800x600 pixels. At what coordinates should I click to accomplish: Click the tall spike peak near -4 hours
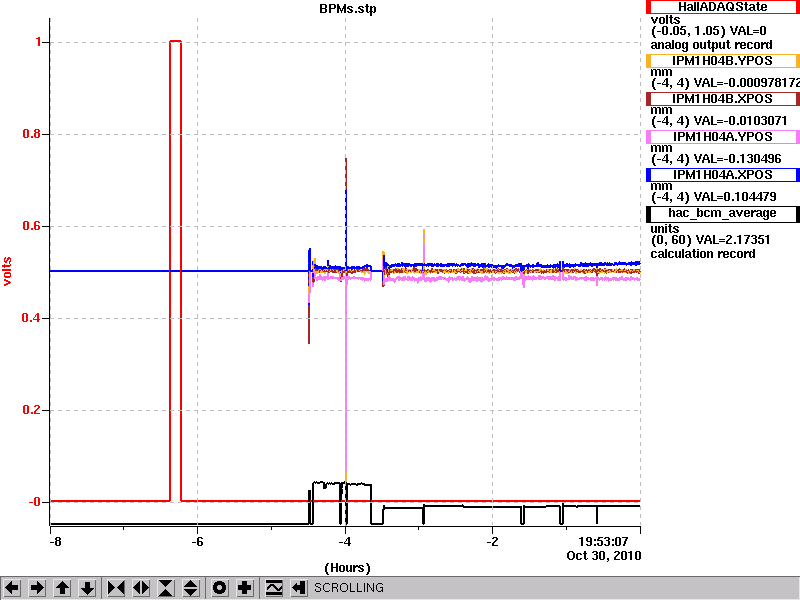pyautogui.click(x=346, y=159)
